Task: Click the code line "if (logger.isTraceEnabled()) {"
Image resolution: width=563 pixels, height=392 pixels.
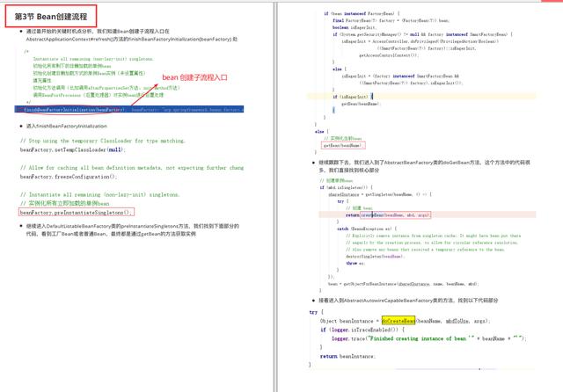Action: click(362, 330)
